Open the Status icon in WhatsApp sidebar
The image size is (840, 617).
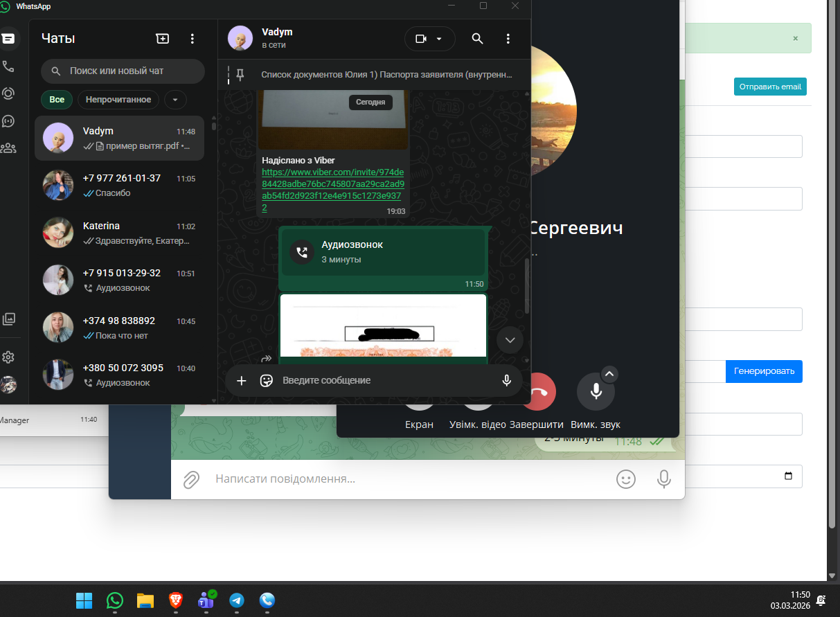click(x=8, y=93)
